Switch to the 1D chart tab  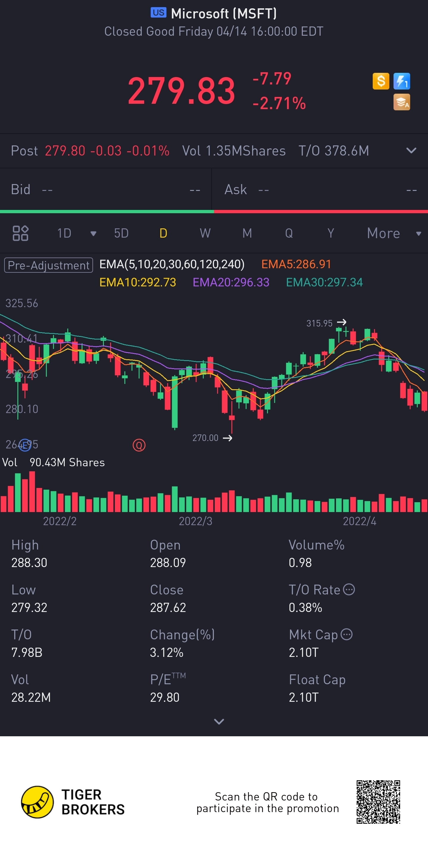pyautogui.click(x=64, y=233)
